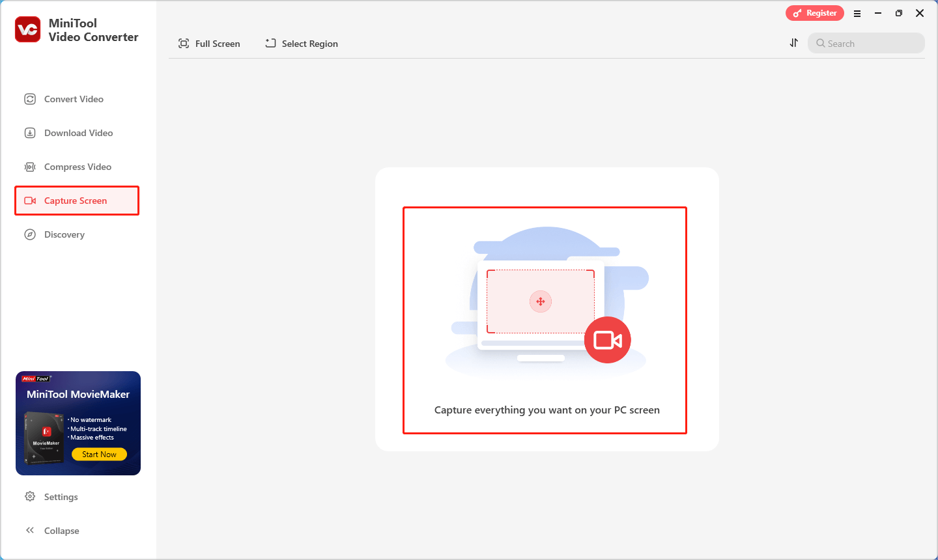Click the Settings gear icon
This screenshot has width=938, height=560.
point(30,497)
